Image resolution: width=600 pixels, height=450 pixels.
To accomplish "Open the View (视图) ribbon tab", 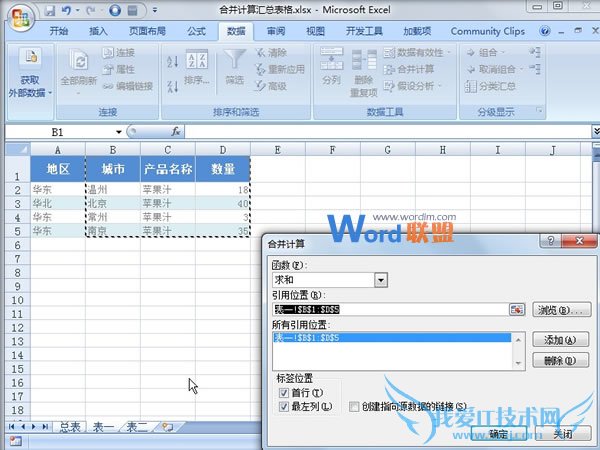I will tap(316, 31).
